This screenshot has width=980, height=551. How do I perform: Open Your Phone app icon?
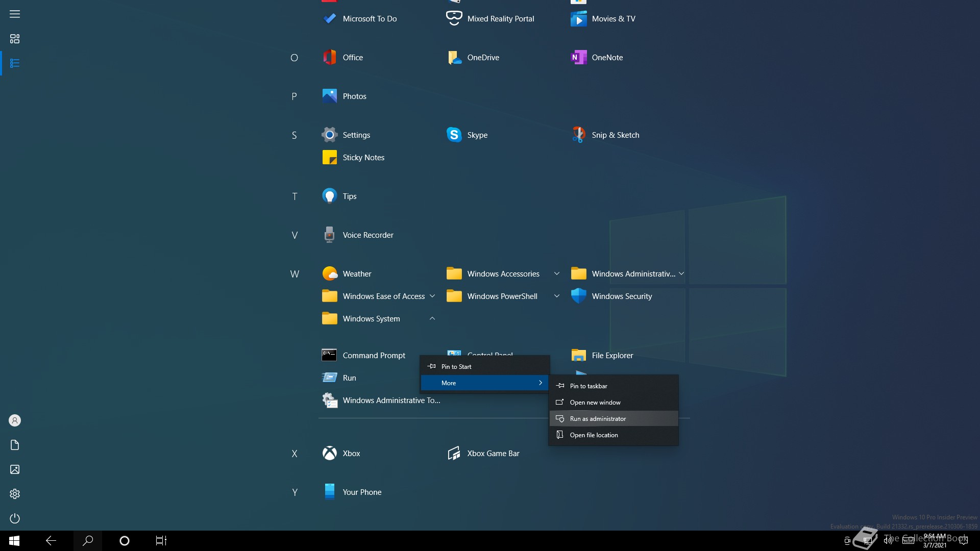(x=330, y=492)
